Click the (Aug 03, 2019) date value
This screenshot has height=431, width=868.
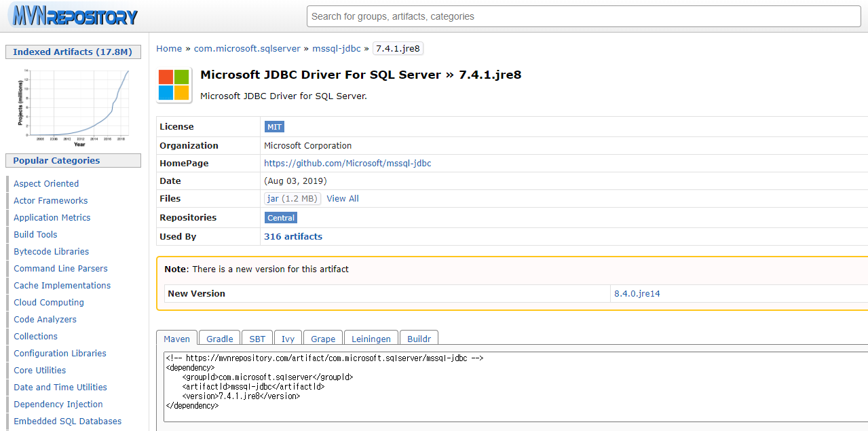[295, 181]
